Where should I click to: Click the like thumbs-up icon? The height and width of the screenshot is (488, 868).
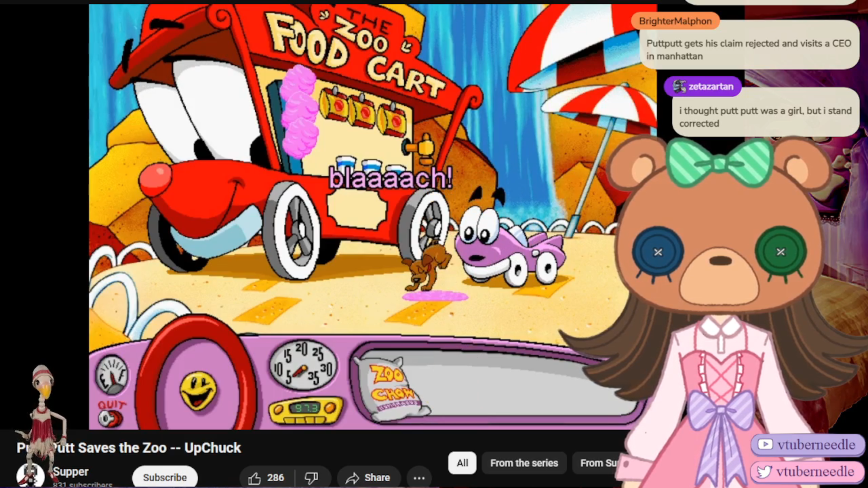[x=255, y=478]
